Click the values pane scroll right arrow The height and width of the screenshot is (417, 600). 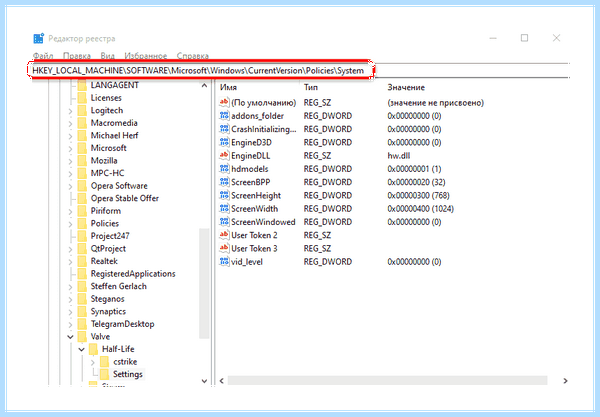pos(565,381)
